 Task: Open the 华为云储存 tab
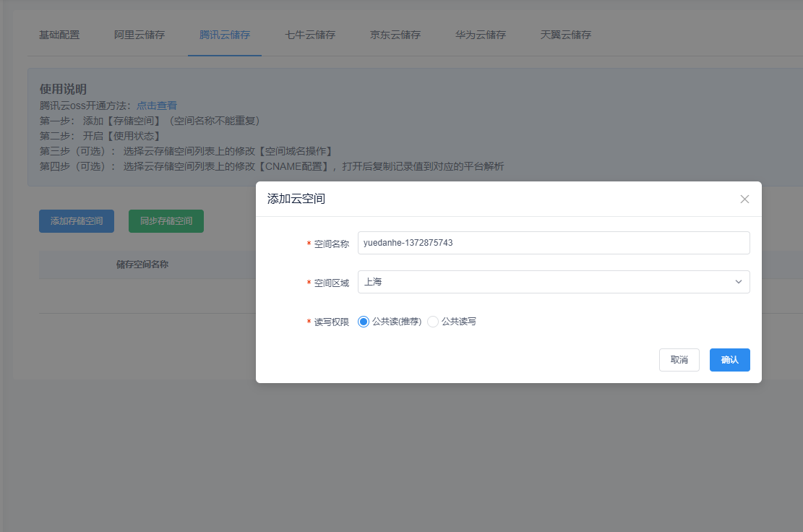(481, 35)
